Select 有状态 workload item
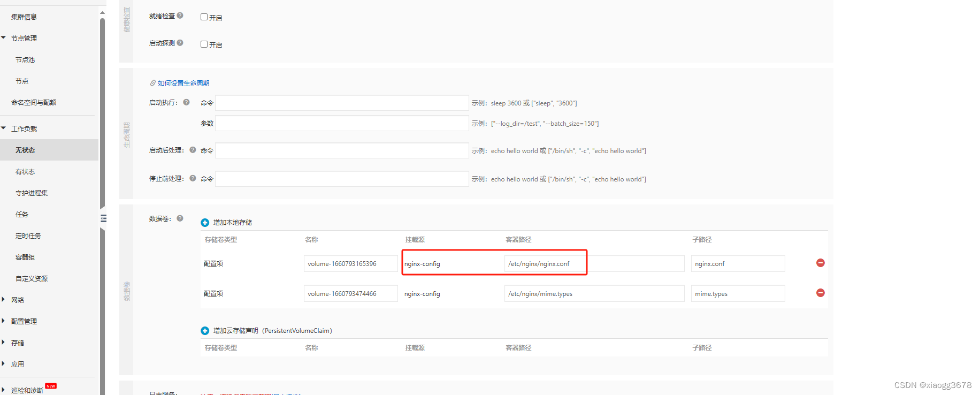This screenshot has width=980, height=395. pyautogui.click(x=25, y=171)
